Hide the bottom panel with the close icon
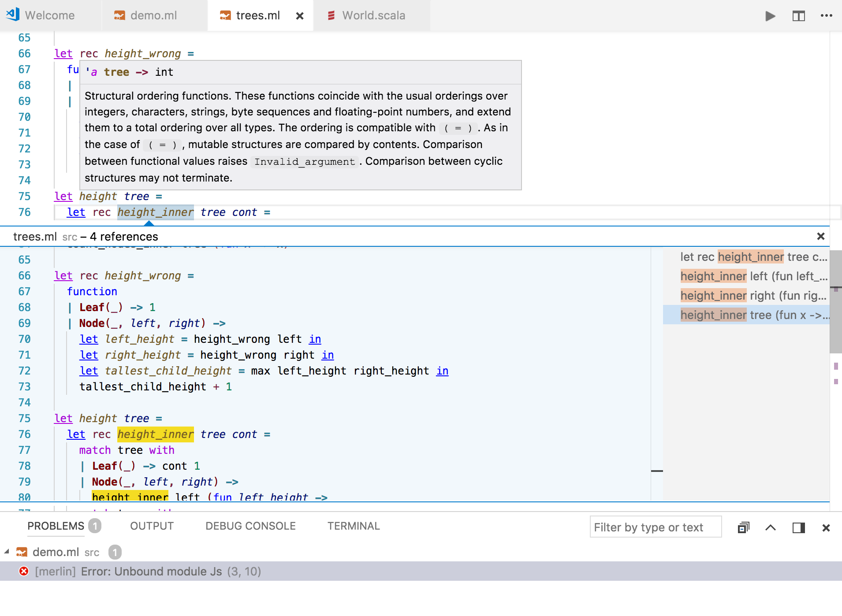This screenshot has width=842, height=616. point(827,527)
